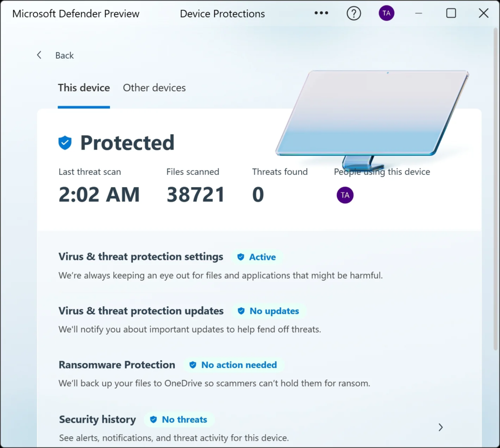
Task: Click the People using this device label
Action: (382, 171)
